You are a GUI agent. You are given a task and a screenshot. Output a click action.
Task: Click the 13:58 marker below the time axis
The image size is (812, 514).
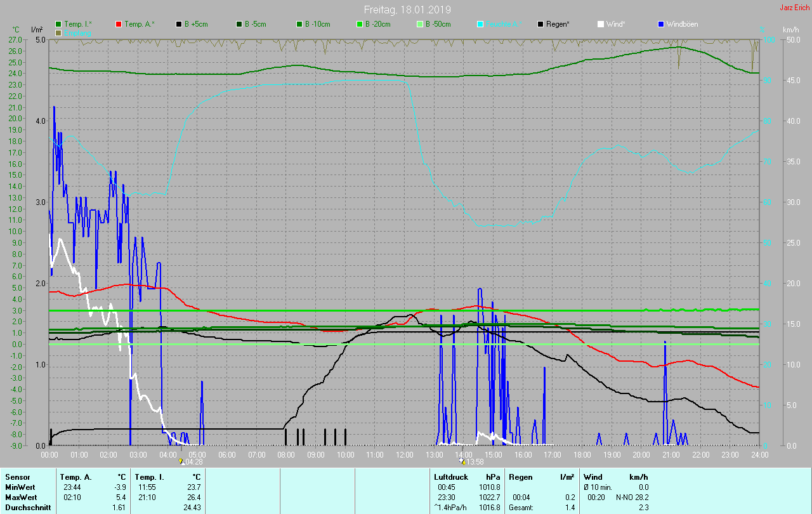click(462, 461)
